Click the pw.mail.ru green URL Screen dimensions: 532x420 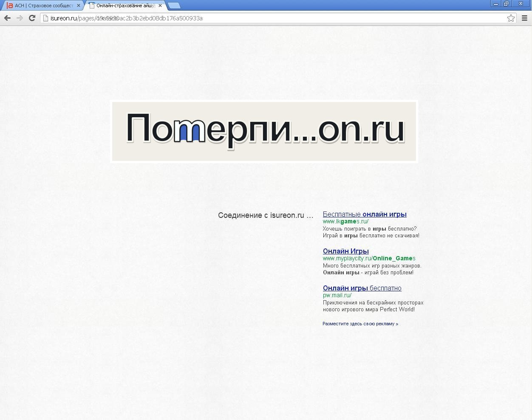[x=337, y=295]
